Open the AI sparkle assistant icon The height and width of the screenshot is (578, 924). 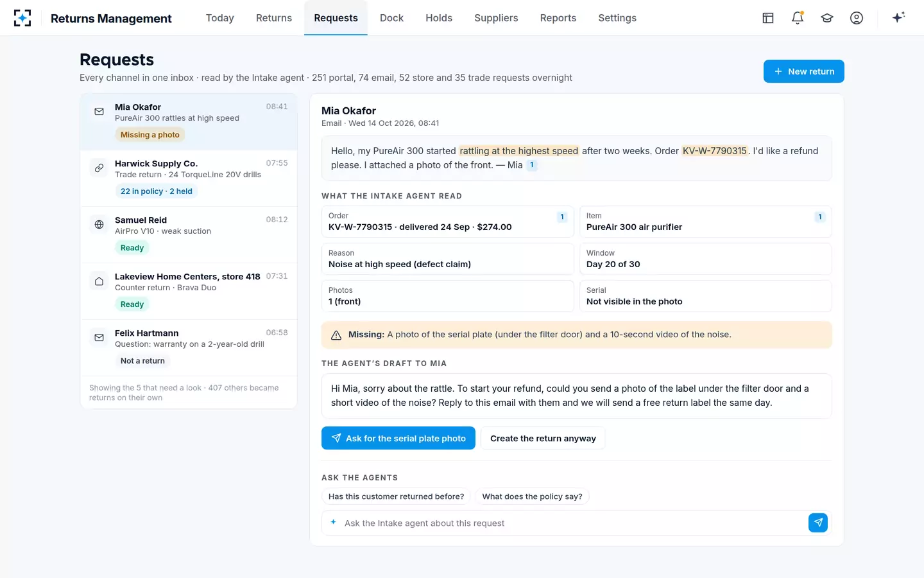coord(898,17)
